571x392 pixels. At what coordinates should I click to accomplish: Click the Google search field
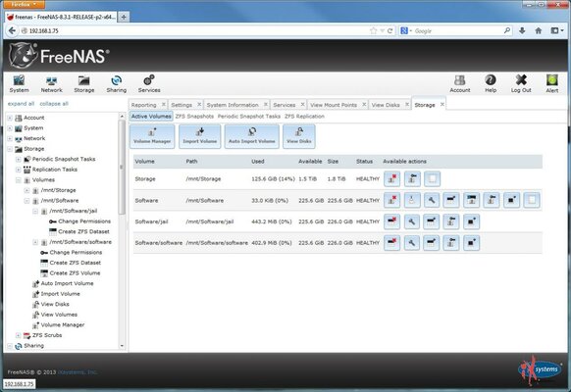458,31
